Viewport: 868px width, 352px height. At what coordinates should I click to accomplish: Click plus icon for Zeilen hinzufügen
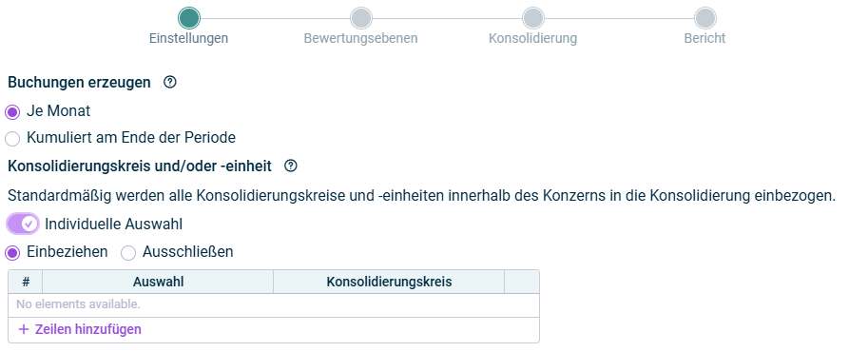pos(23,329)
